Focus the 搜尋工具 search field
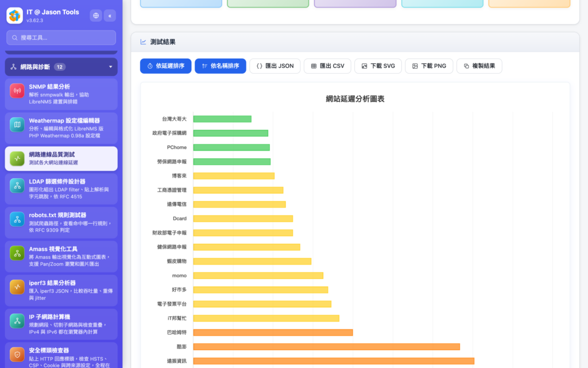The image size is (588, 368). tap(61, 37)
